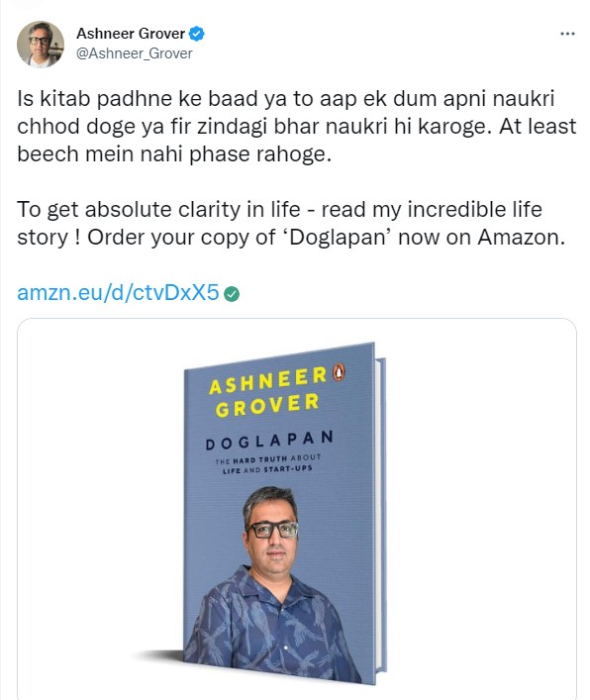Screen dimensions: 590x700
Task: Open the amzn.eu/d/ctvDxX5 link
Action: click(118, 293)
